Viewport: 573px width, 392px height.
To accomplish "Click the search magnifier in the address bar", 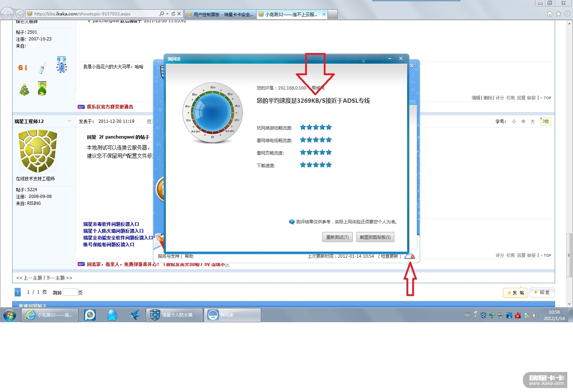I will [162, 14].
